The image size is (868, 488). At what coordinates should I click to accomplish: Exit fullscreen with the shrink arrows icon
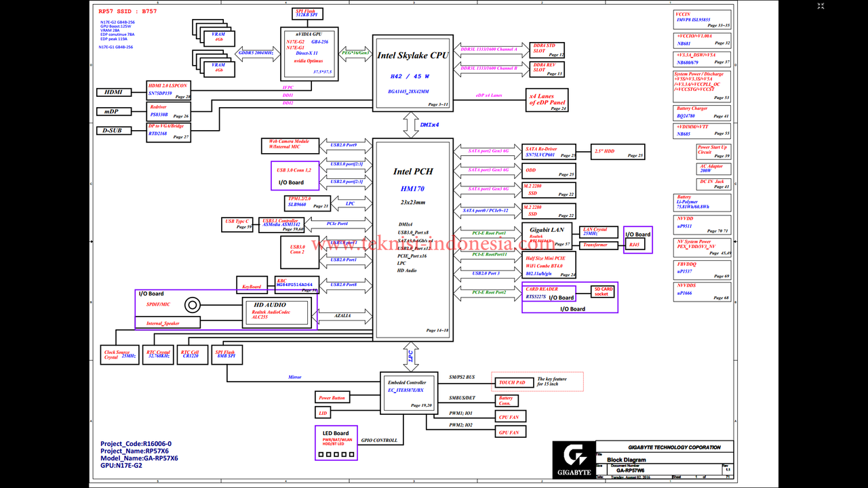821,7
